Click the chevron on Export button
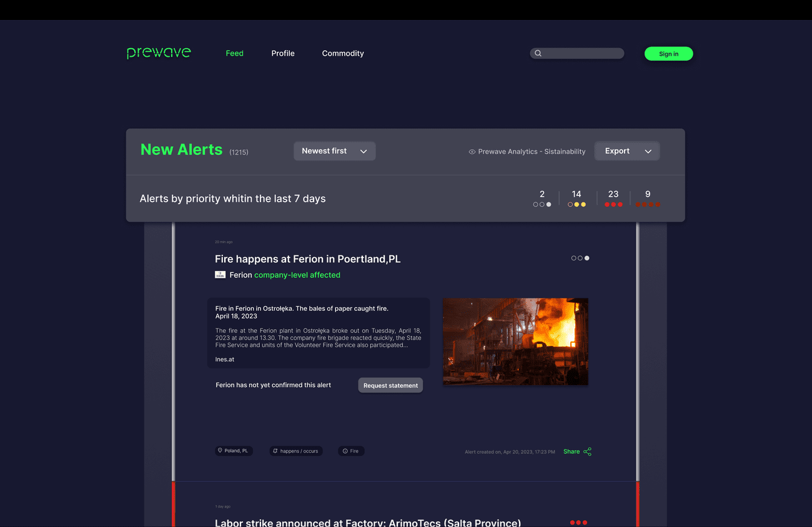812x527 pixels. 648,152
